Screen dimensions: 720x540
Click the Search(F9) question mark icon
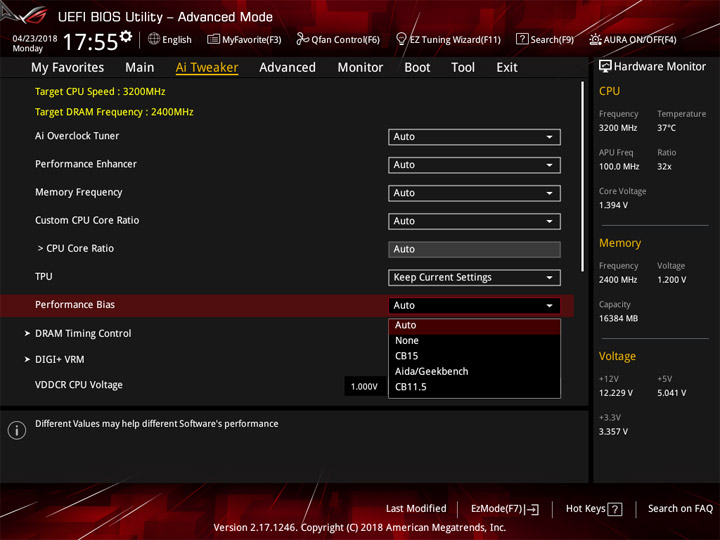point(522,39)
